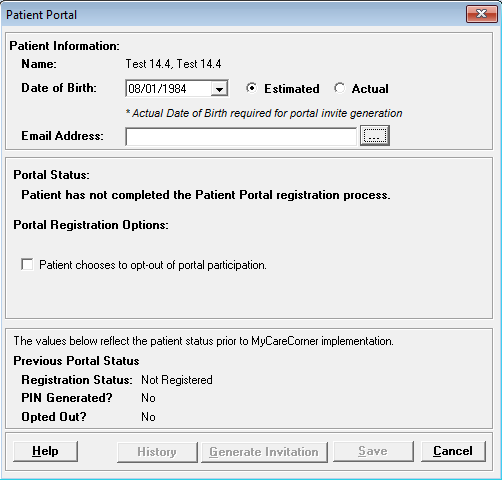Click the opt-out of portal participation label text
The width and height of the screenshot is (502, 480).
point(153,265)
